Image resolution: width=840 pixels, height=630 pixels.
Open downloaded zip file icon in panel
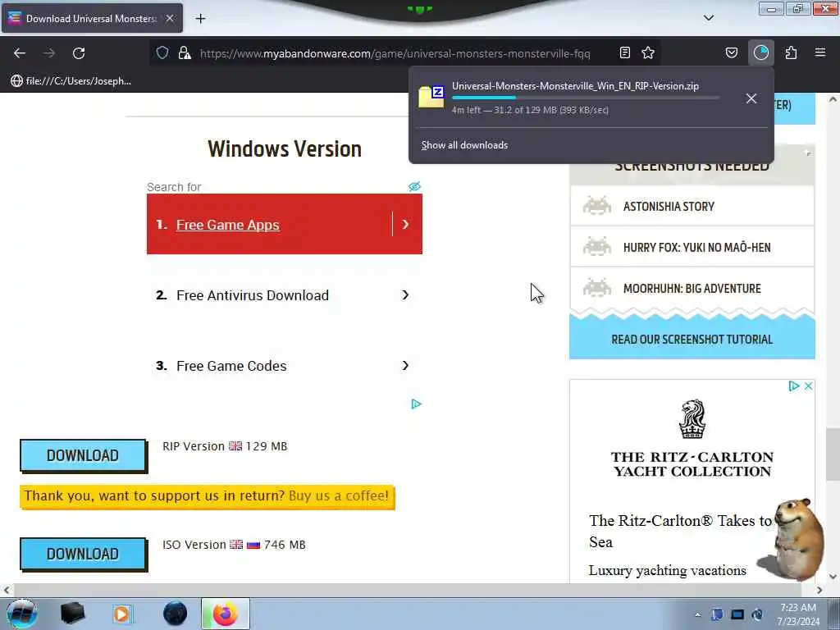coord(431,97)
